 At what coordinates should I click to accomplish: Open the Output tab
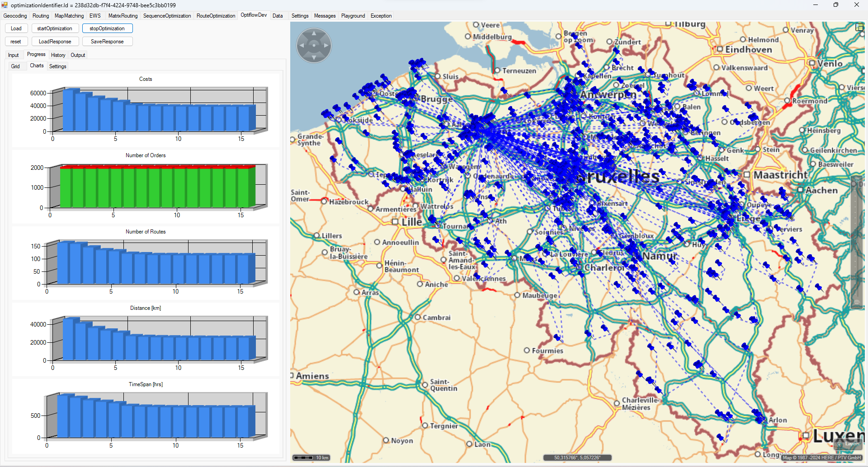[x=78, y=55]
